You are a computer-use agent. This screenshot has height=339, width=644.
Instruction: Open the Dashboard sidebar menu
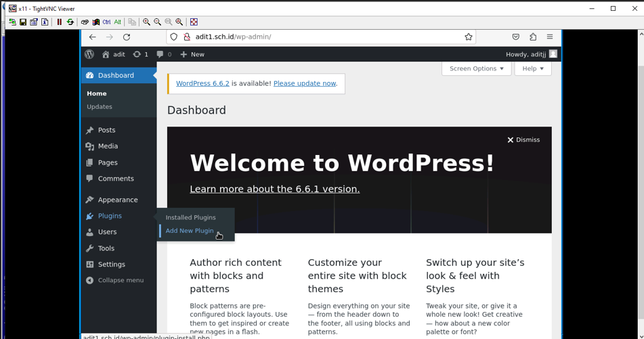tap(119, 76)
